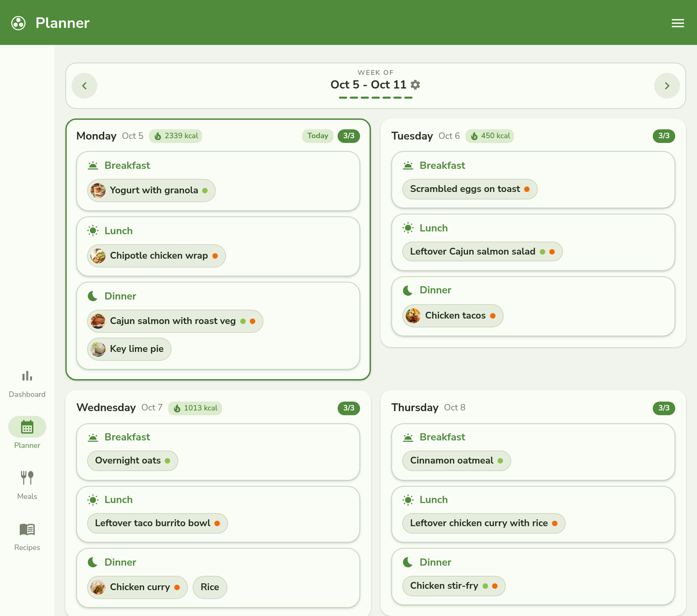This screenshot has width=697, height=616.
Task: Click Wednesday's 3/3 meals badge
Action: [348, 408]
